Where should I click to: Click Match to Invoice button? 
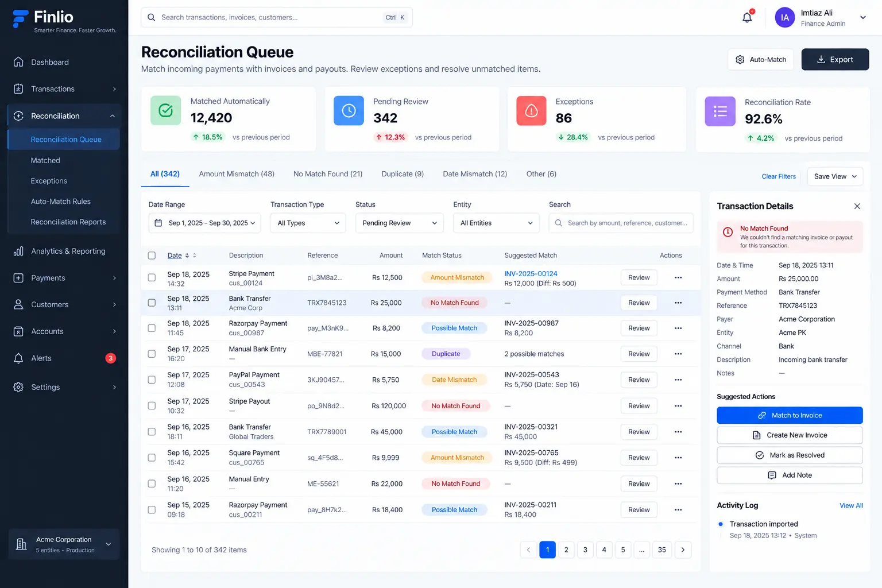click(790, 415)
